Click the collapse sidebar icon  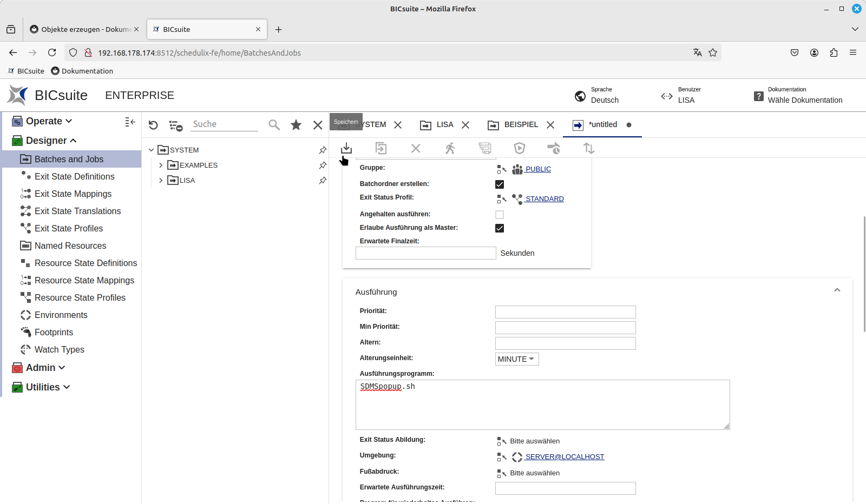[130, 122]
